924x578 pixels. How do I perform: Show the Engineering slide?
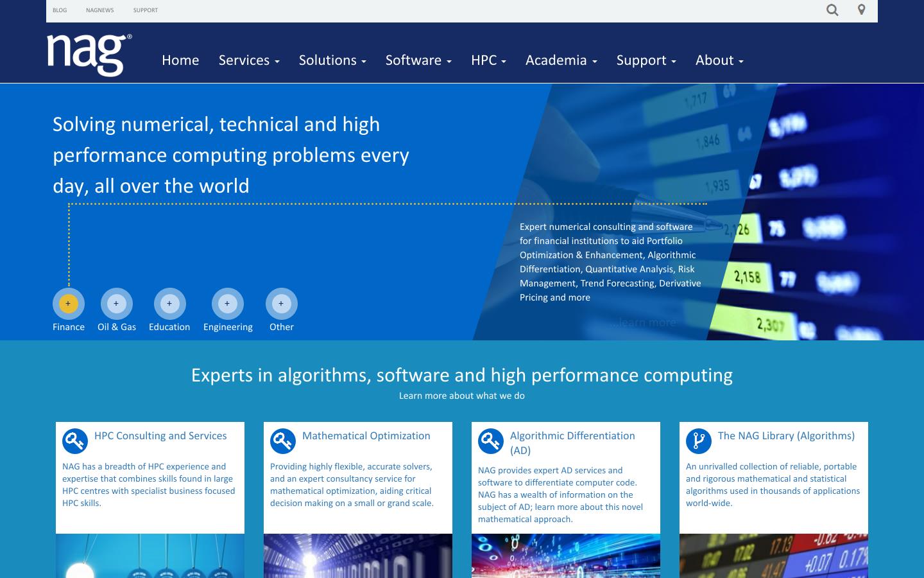[227, 304]
